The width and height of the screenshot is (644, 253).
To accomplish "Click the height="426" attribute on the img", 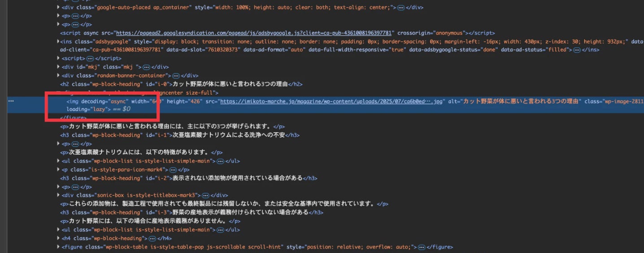I will pos(184,101).
